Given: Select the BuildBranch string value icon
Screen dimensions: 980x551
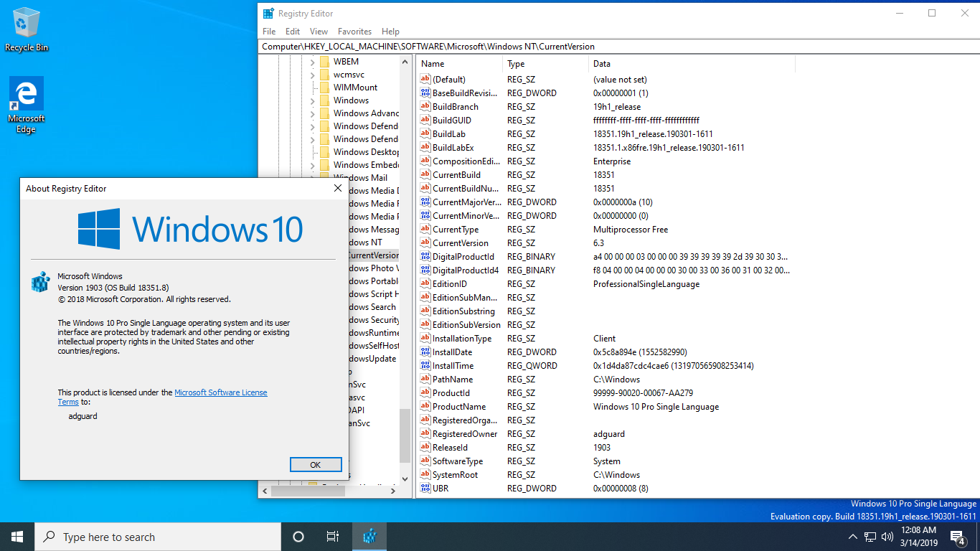Looking at the screenshot, I should point(425,107).
